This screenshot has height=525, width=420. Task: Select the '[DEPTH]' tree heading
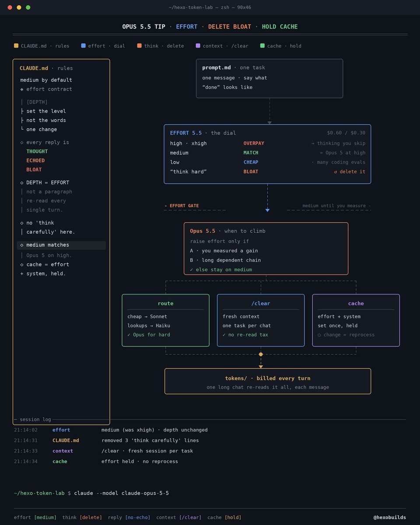coord(37,102)
